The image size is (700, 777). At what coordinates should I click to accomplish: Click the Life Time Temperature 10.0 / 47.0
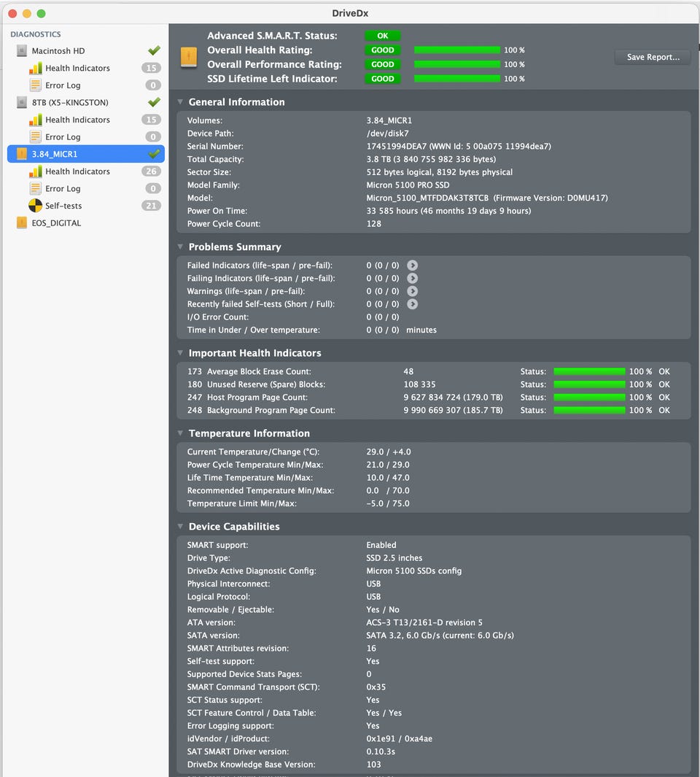[x=388, y=478]
